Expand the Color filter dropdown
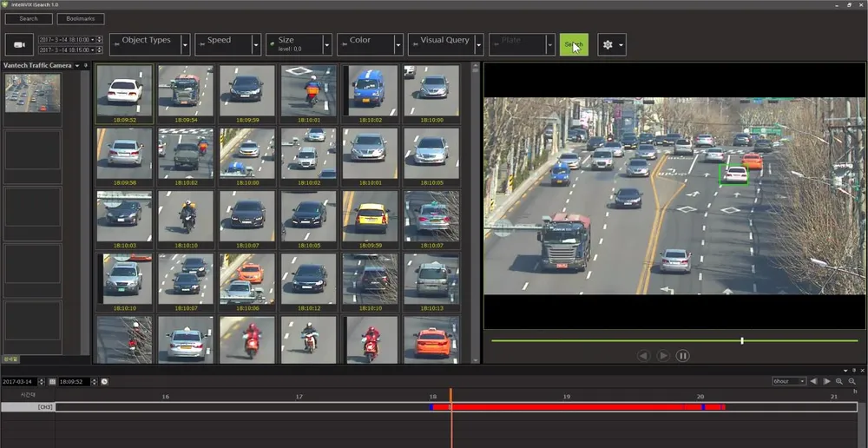This screenshot has width=868, height=448. (x=398, y=44)
